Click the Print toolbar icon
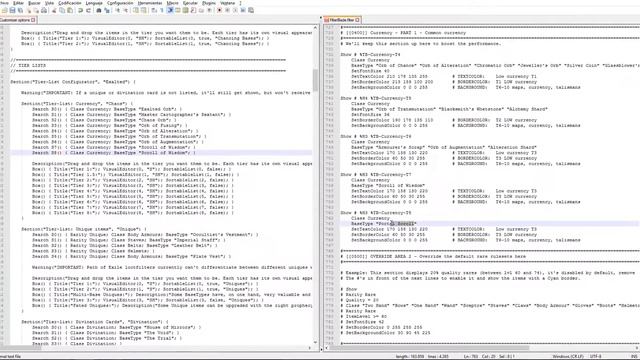This screenshot has width=640, height=360. coord(44,10)
